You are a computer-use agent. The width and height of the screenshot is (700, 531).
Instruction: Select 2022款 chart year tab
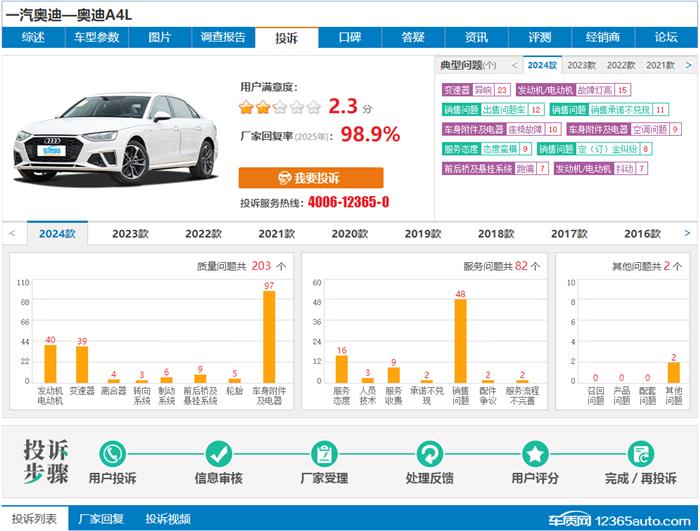point(204,234)
